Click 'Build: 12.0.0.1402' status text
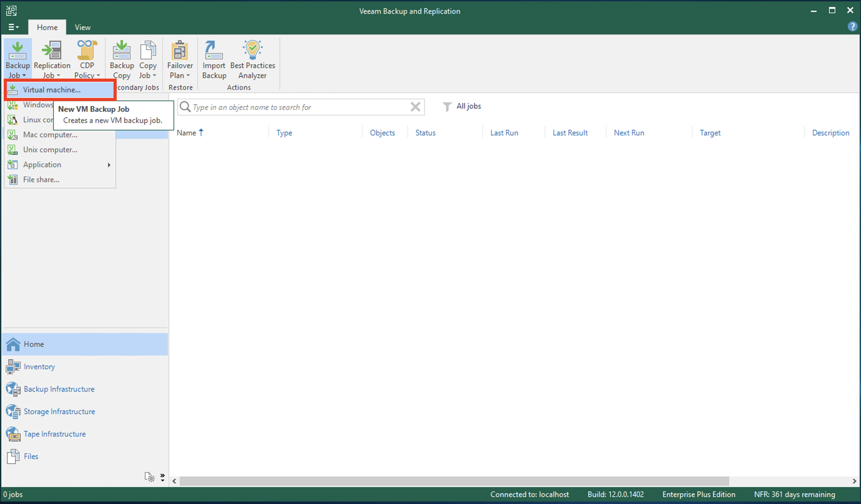This screenshot has width=861, height=504. 616,494
